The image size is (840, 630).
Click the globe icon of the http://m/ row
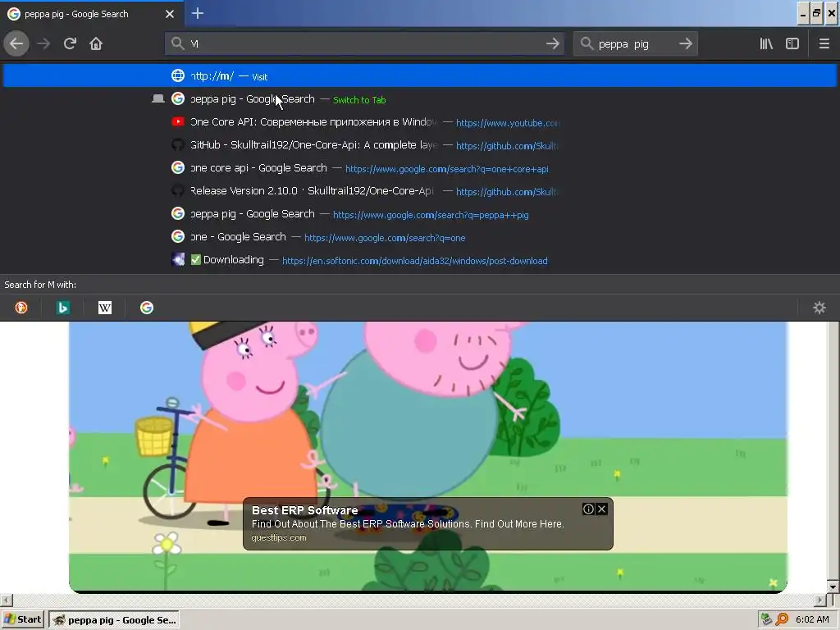click(x=178, y=75)
